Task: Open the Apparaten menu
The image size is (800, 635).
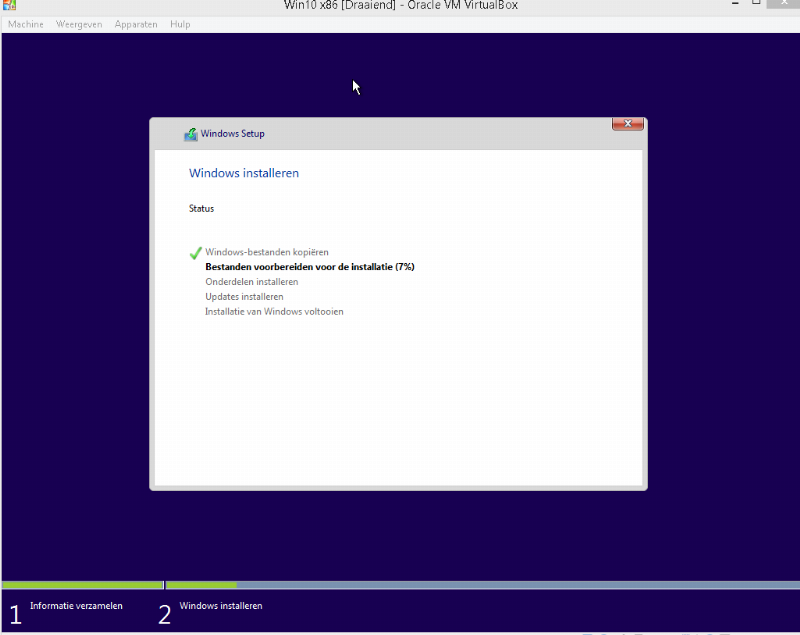Action: pos(136,24)
